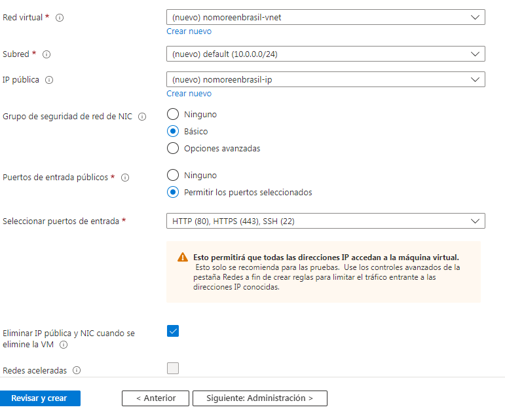The image size is (505, 420).
Task: Toggle the Redes aceleradas checkbox
Action: (173, 368)
